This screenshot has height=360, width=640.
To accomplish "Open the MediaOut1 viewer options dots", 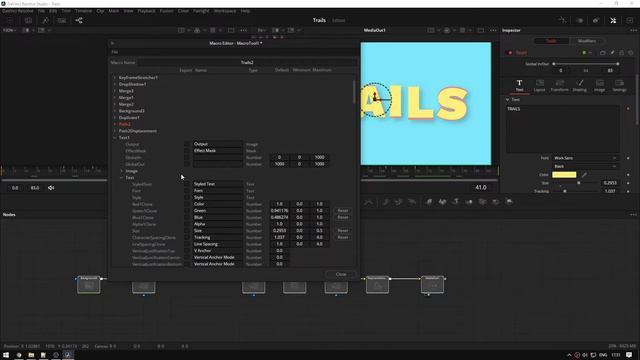I will (x=493, y=30).
